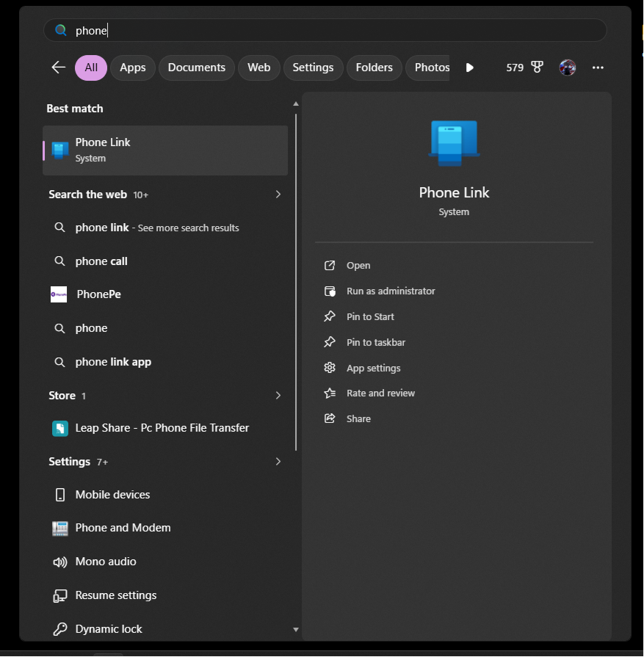Expand Search the web results chevron
The image size is (644, 657).
[278, 195]
